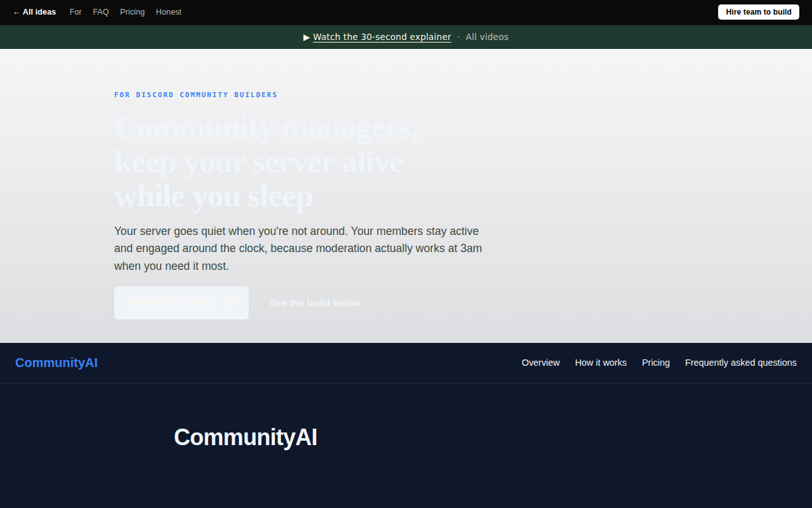Open Frequently asked questions link
Screen dimensions: 812x508
click(741, 363)
